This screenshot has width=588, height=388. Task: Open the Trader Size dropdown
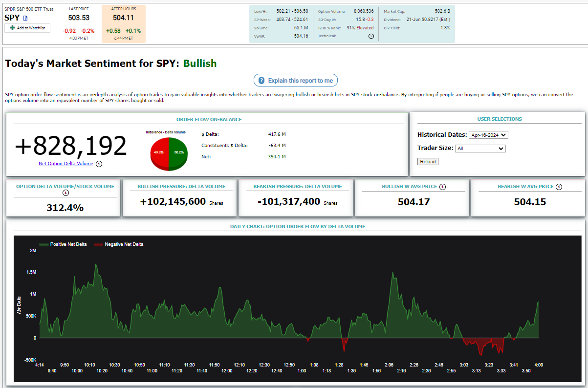(x=480, y=149)
